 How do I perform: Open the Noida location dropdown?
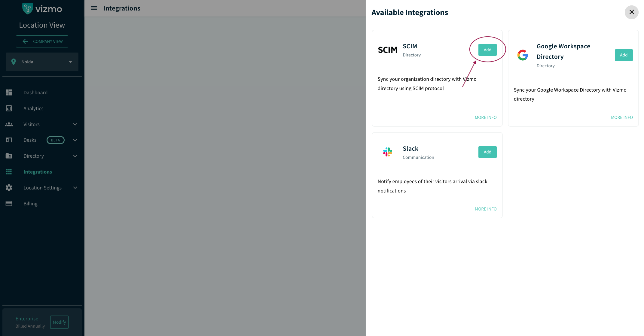tap(42, 62)
